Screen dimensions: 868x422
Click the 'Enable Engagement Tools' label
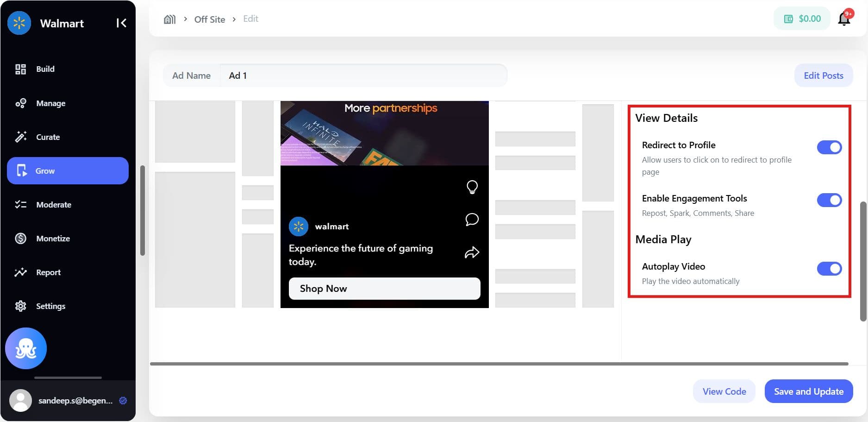[x=694, y=198]
